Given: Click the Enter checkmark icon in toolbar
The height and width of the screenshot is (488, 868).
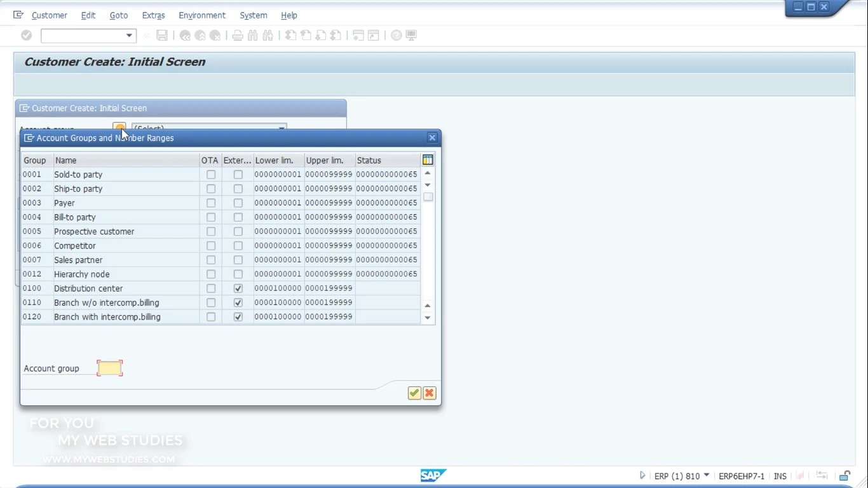Looking at the screenshot, I should [26, 36].
